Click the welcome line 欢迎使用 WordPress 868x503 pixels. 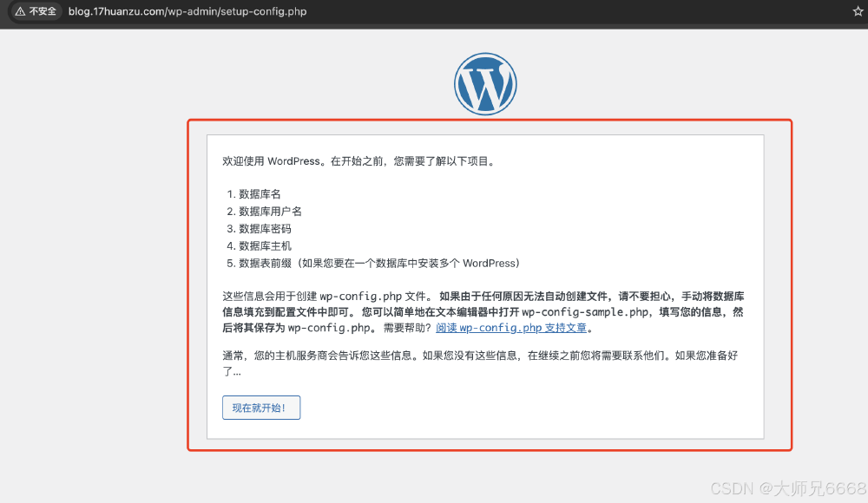tap(359, 161)
